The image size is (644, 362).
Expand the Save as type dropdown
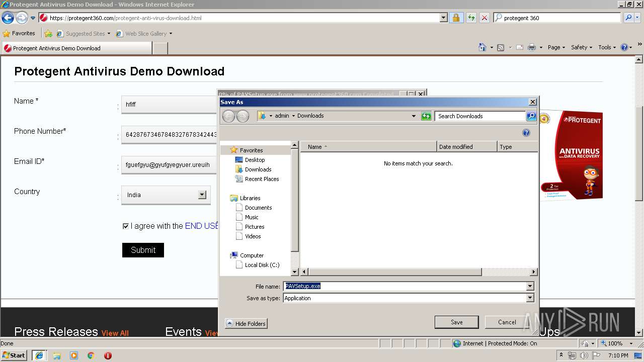(x=530, y=298)
